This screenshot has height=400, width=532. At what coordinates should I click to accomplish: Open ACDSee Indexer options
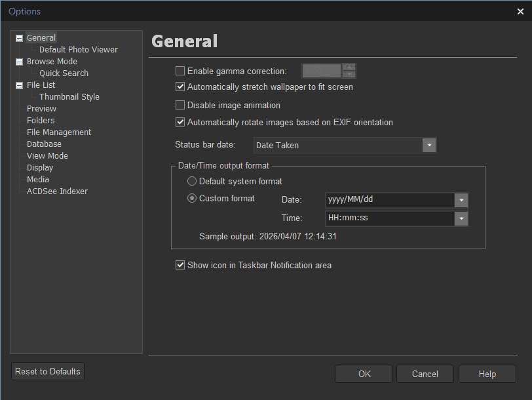click(57, 191)
